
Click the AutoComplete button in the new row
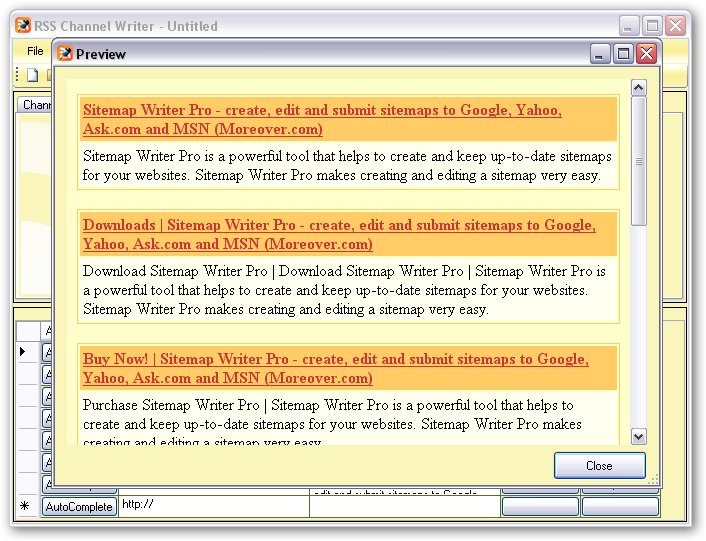[x=79, y=507]
